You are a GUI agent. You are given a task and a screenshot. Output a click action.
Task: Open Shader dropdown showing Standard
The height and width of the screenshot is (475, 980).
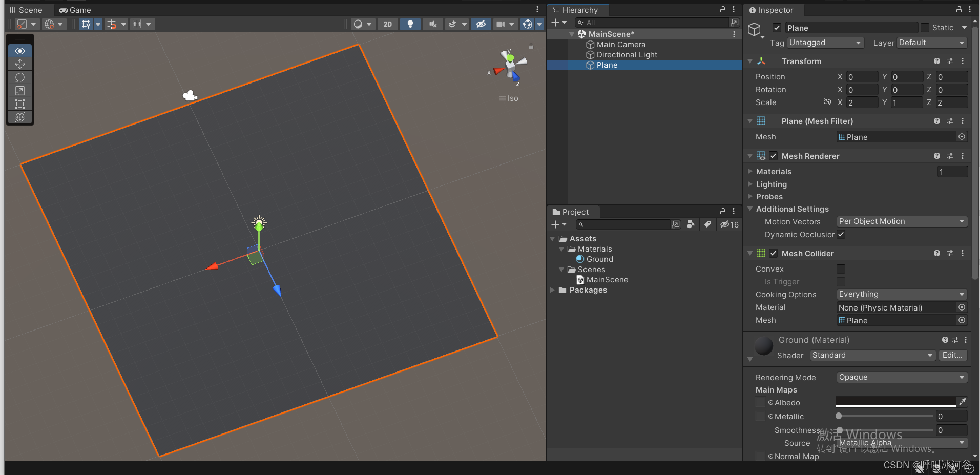pos(873,355)
